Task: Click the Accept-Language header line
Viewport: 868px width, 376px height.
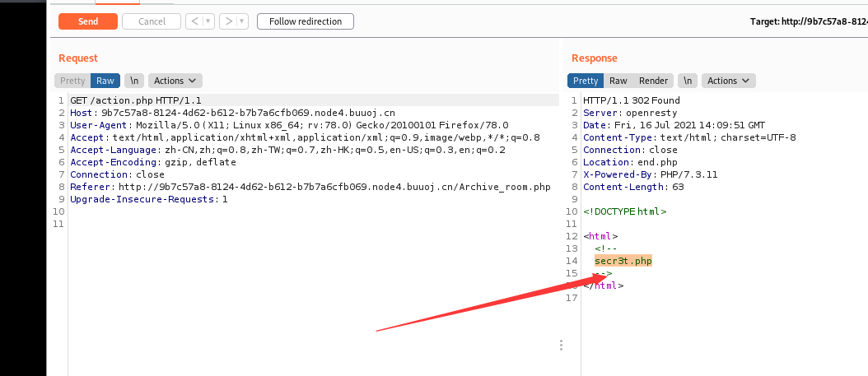Action: (x=288, y=150)
